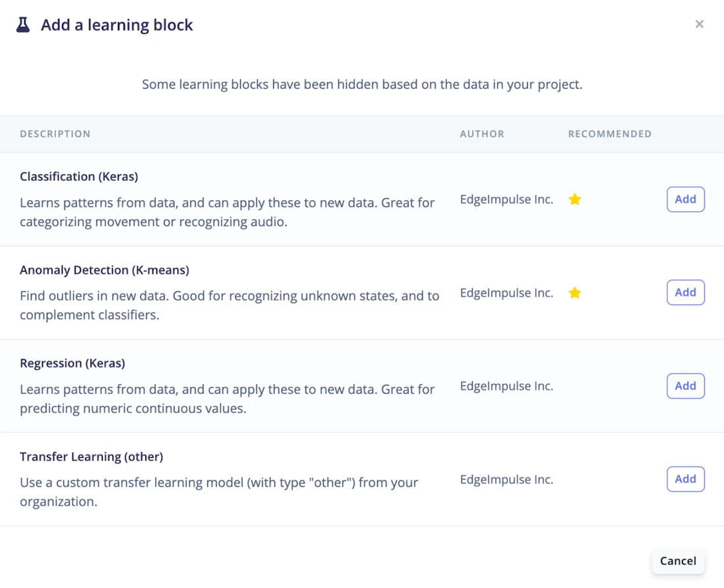Screen dimensions: 724x588
Task: Select the Transfer Learning (other) title
Action: tap(91, 456)
